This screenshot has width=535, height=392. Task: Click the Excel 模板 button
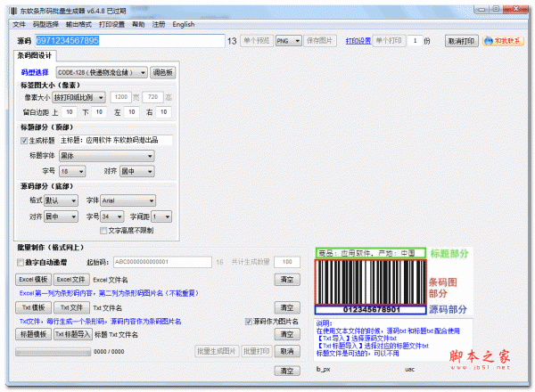pos(32,279)
